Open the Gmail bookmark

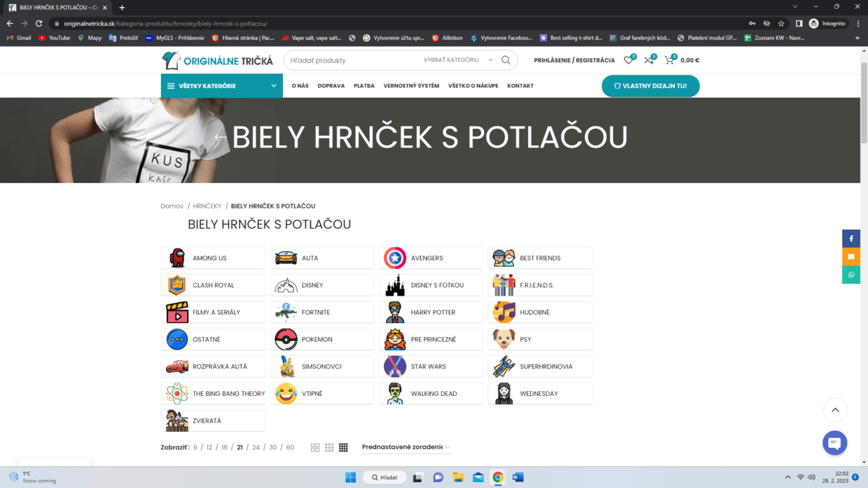click(19, 38)
